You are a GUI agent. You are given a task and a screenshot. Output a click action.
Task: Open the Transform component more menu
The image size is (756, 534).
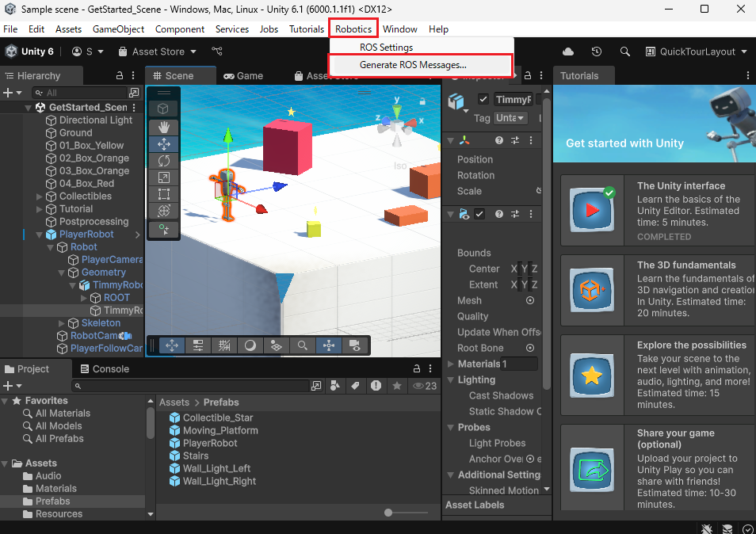click(x=531, y=140)
